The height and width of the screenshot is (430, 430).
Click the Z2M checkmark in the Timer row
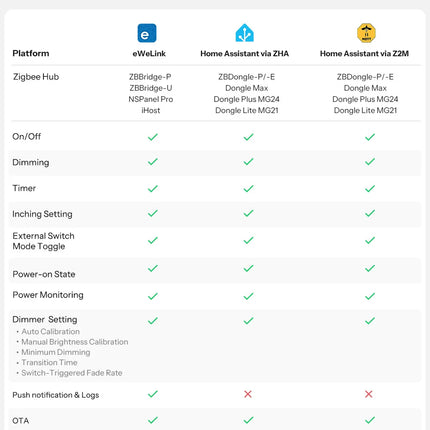370,188
